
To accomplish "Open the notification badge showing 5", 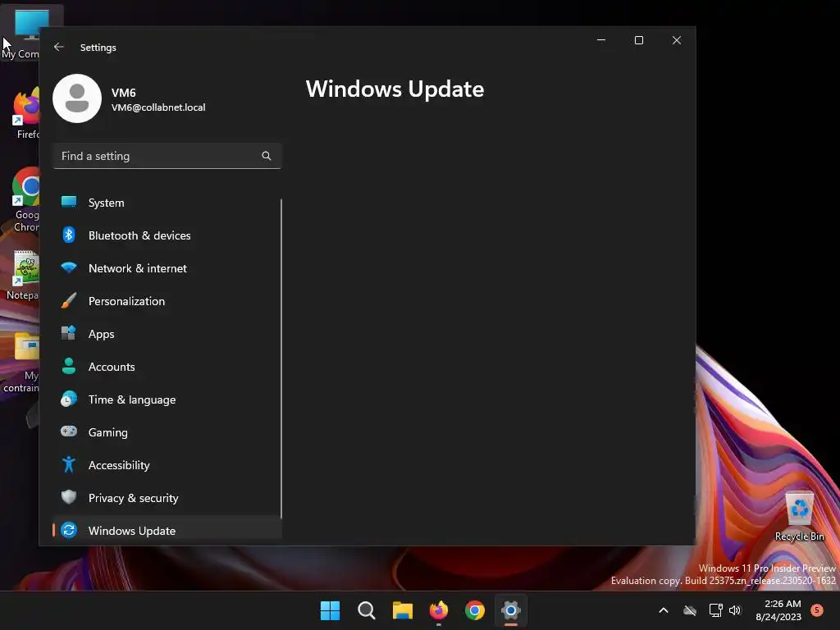I will (817, 609).
